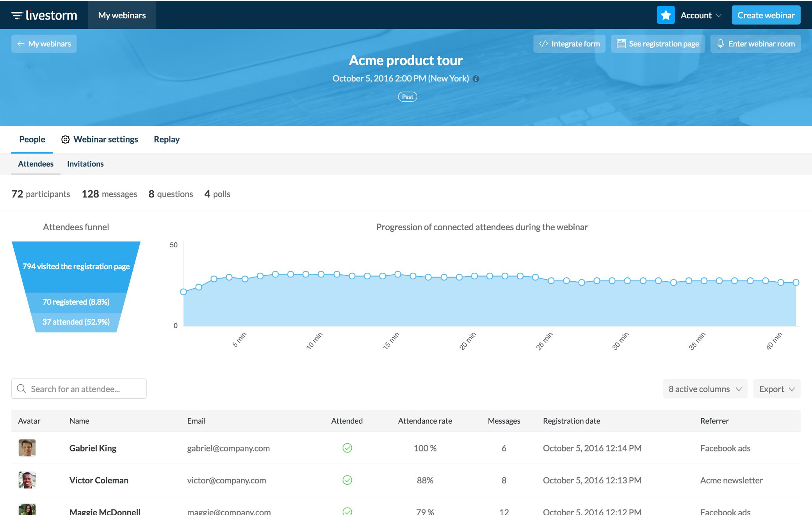Click the info icon next to webinar date
This screenshot has width=812, height=515.
[x=475, y=78]
